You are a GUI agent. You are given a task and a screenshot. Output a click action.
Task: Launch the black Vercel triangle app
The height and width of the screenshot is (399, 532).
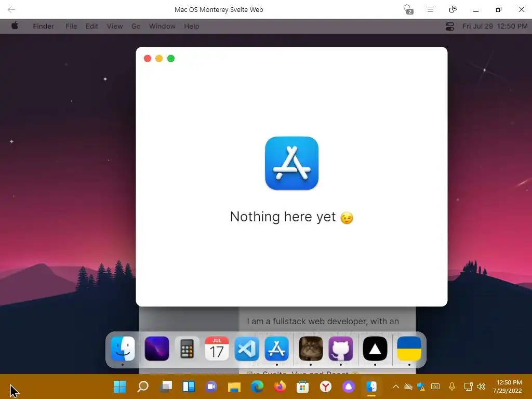(375, 349)
